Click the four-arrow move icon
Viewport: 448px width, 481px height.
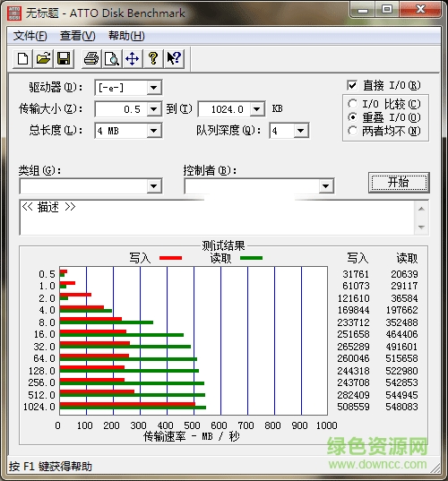[133, 58]
